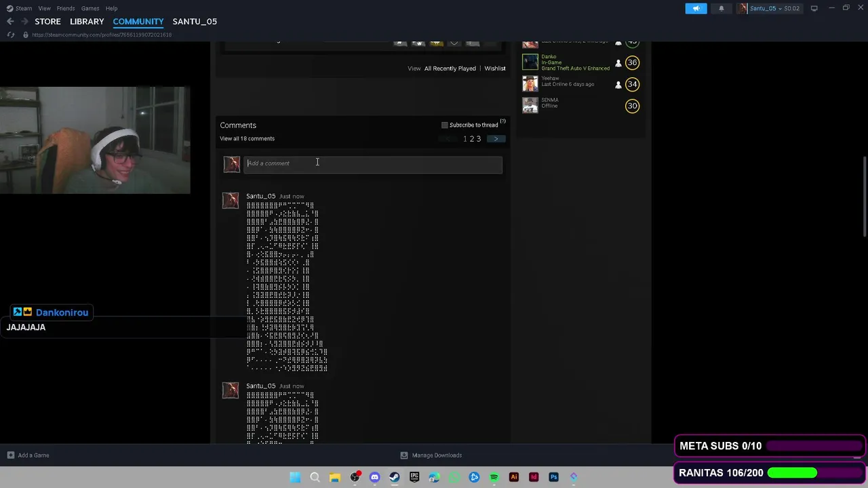Viewport: 868px width, 488px height.
Task: Open the Wishlist link
Action: 495,68
